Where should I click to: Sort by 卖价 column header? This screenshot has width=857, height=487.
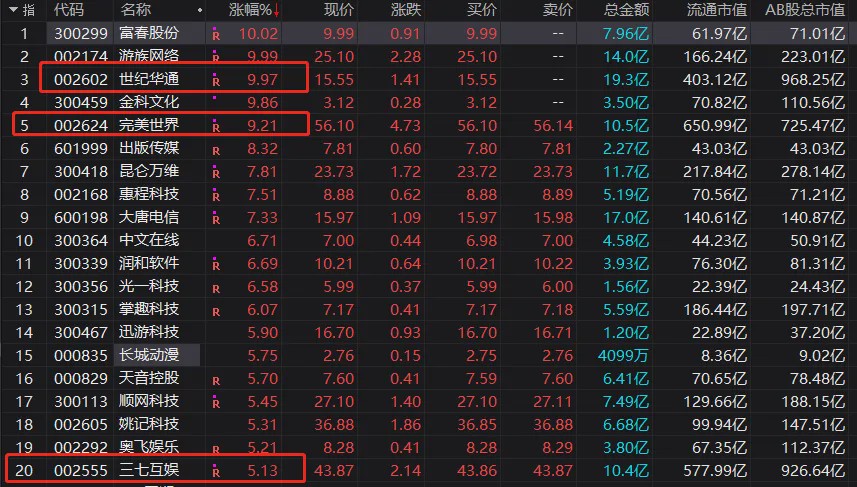click(557, 9)
